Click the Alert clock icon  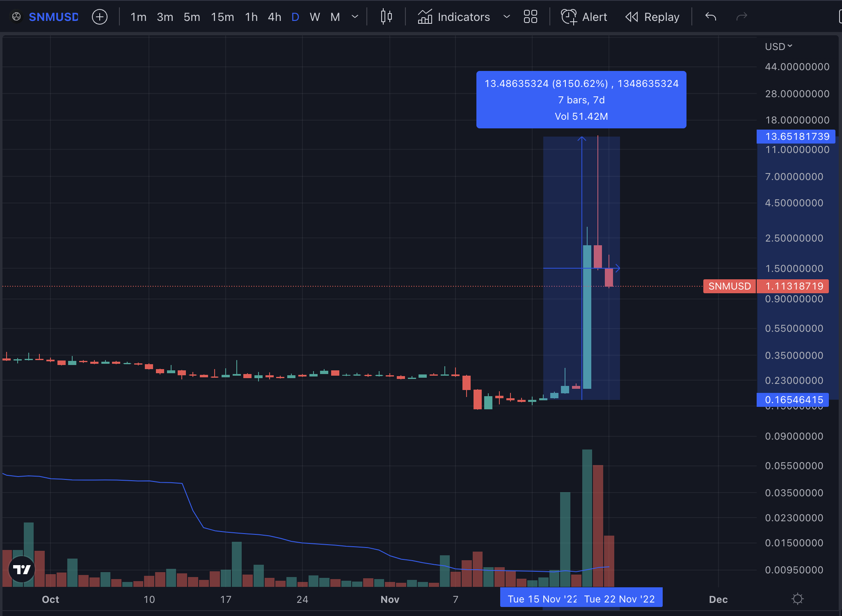569,17
